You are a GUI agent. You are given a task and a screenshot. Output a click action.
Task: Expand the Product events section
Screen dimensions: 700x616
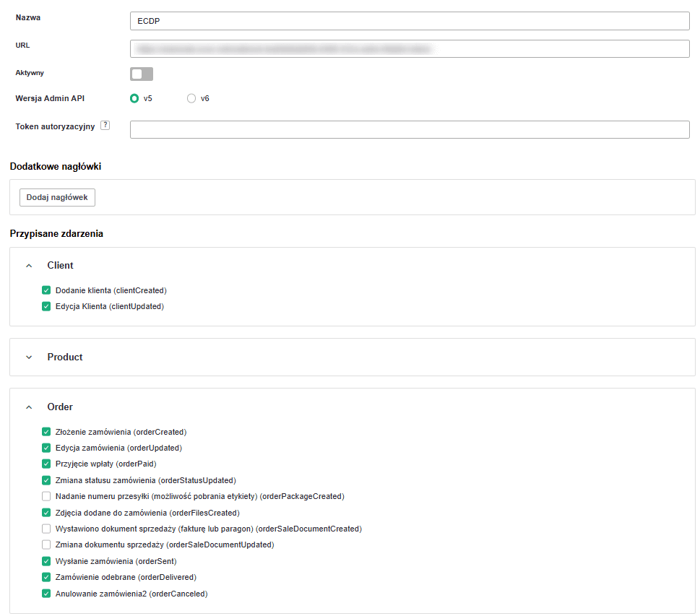(x=29, y=357)
